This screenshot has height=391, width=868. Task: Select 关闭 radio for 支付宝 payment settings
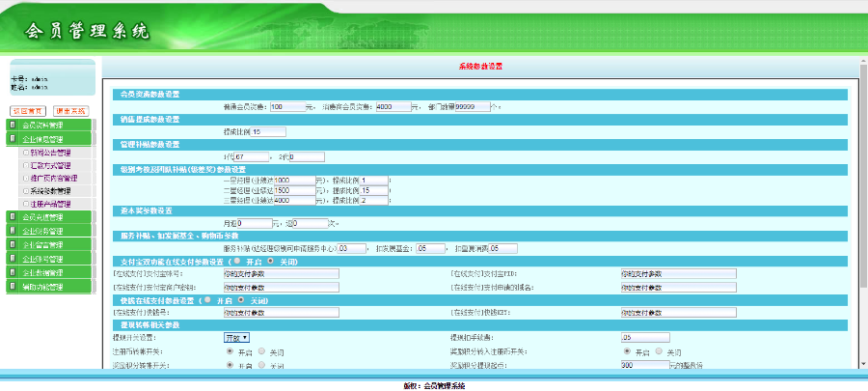coord(270,261)
